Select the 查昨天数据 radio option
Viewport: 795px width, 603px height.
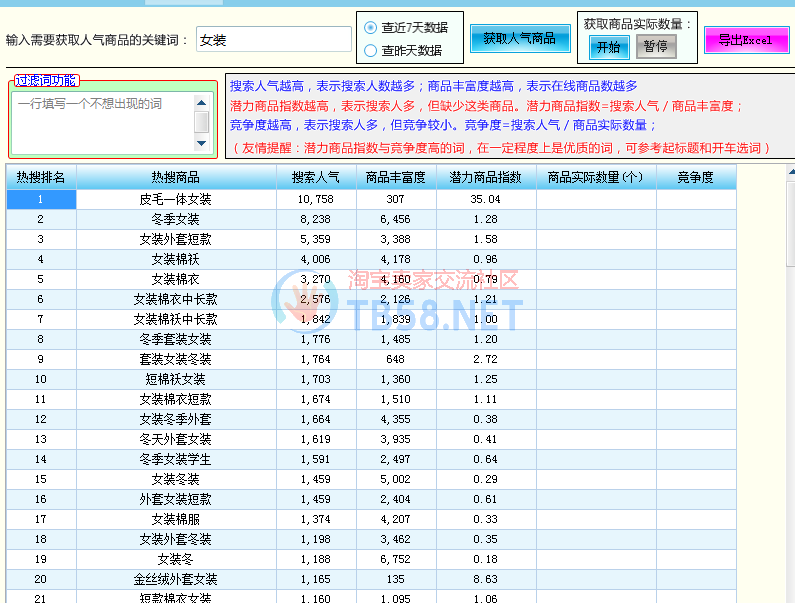point(371,51)
